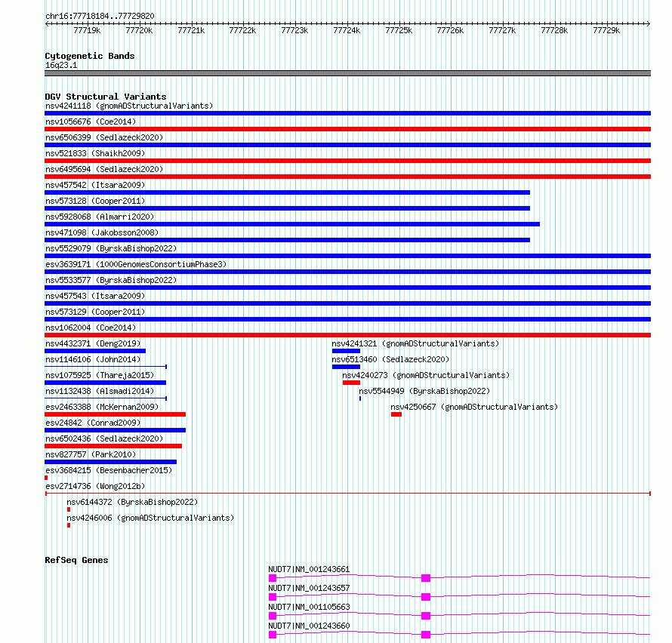The width and height of the screenshot is (672, 643).
Task: Click esv3639171 1000GenomesConsortiumPhase3 label
Action: tap(136, 264)
